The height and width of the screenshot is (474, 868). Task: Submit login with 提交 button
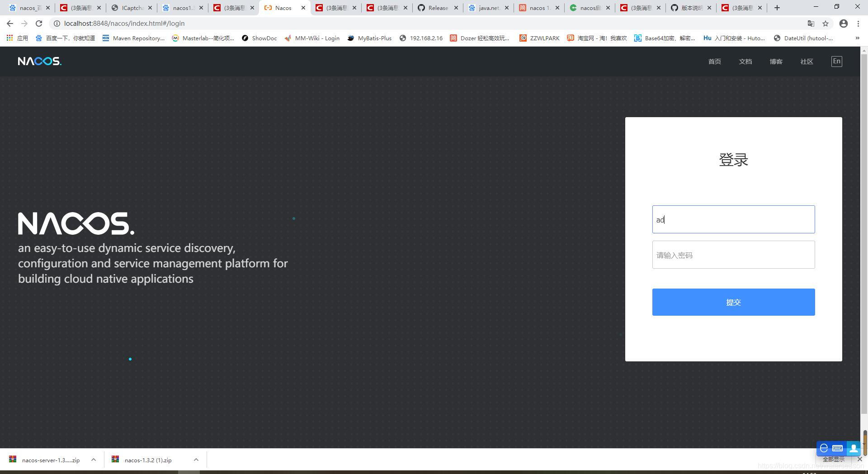[x=733, y=302]
